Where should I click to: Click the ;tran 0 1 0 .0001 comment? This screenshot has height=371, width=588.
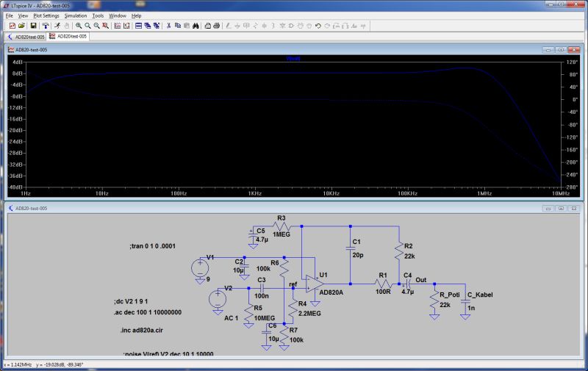[x=153, y=246]
